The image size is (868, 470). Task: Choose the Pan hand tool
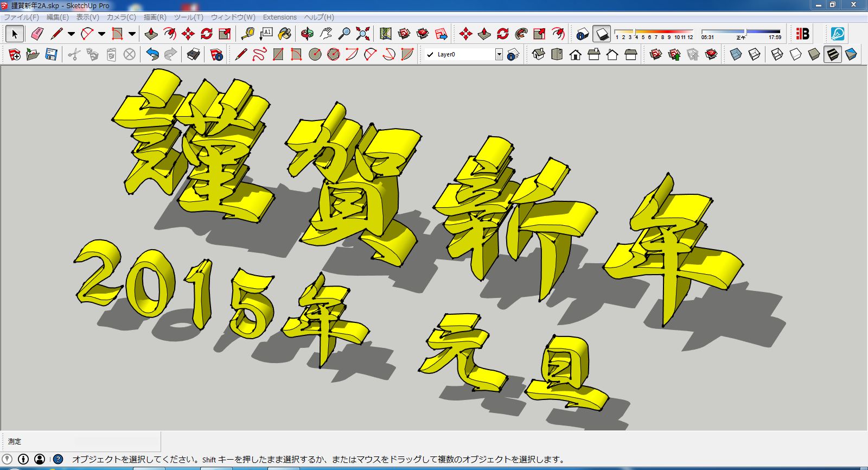pyautogui.click(x=325, y=34)
